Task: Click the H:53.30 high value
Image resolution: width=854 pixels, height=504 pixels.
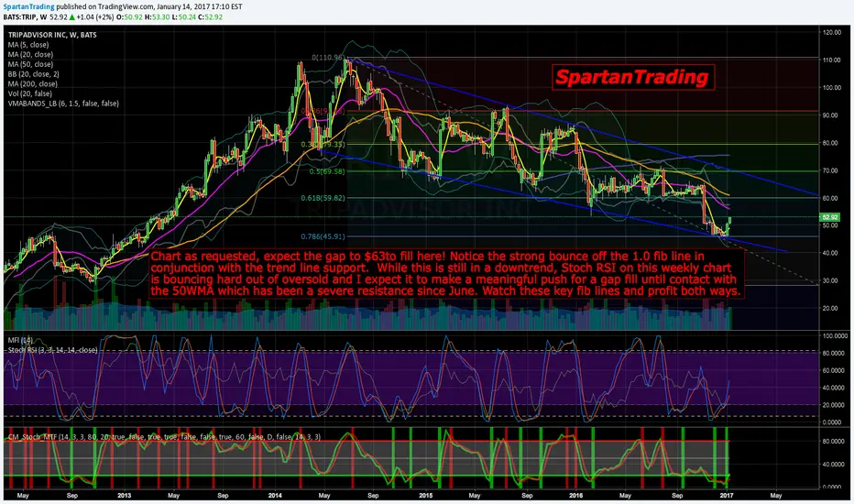Action: pos(157,16)
